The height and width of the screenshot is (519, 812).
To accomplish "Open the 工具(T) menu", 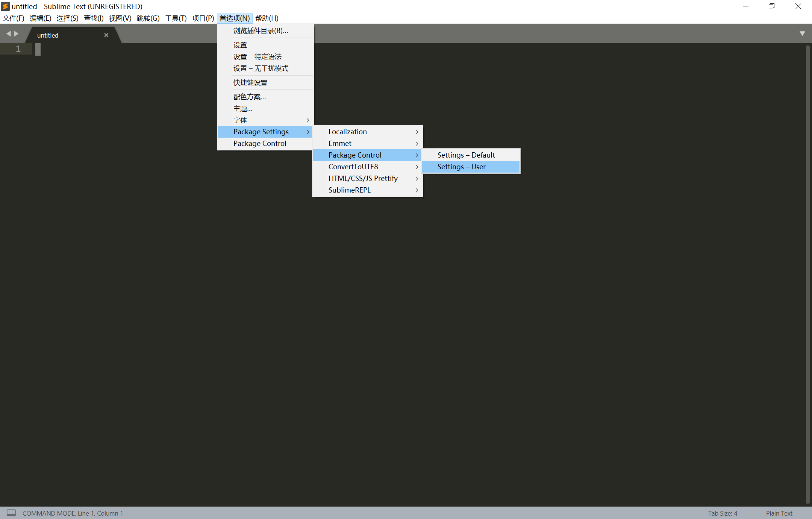I will pos(176,18).
